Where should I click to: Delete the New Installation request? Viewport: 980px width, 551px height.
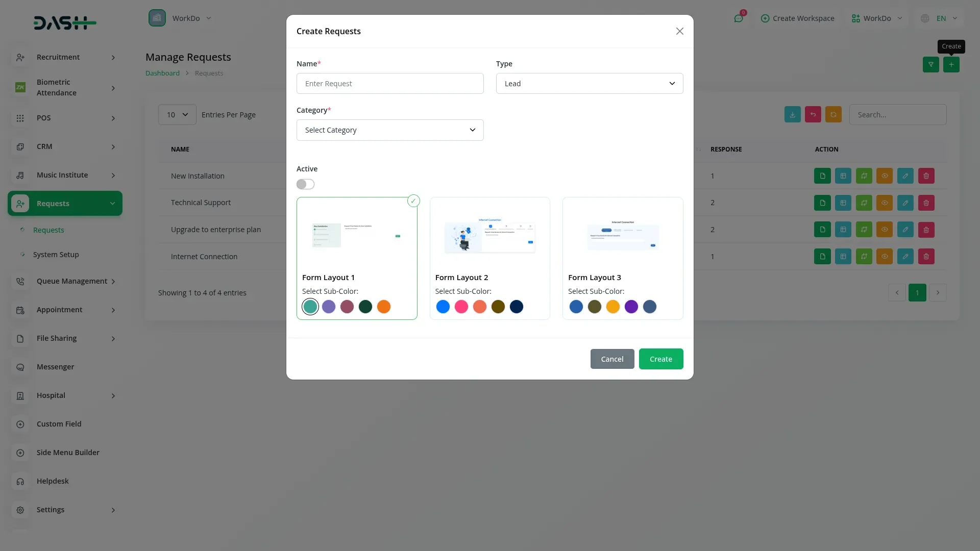click(x=926, y=176)
